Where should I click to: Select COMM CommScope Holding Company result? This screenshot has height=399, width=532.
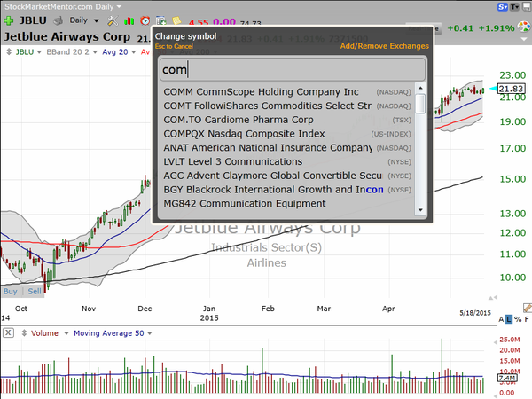[287, 92]
